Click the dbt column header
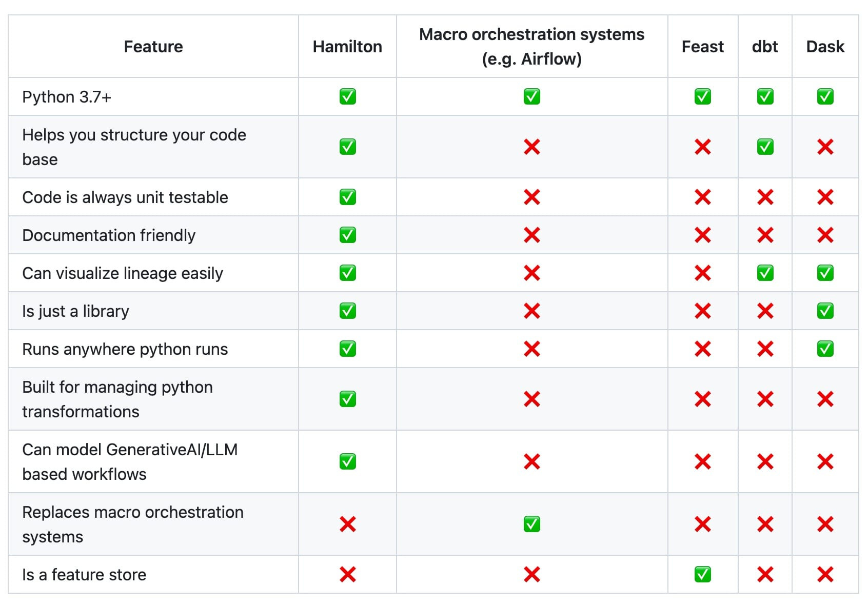 (x=765, y=47)
